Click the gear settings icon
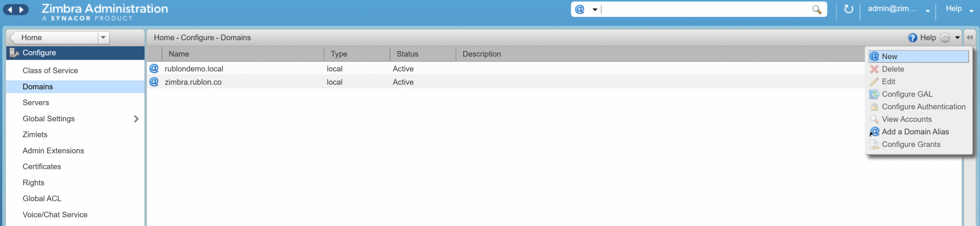980x226 pixels. (945, 37)
